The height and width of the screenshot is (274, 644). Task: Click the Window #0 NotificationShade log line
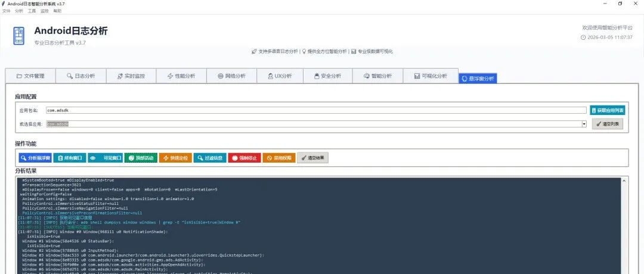(93, 232)
